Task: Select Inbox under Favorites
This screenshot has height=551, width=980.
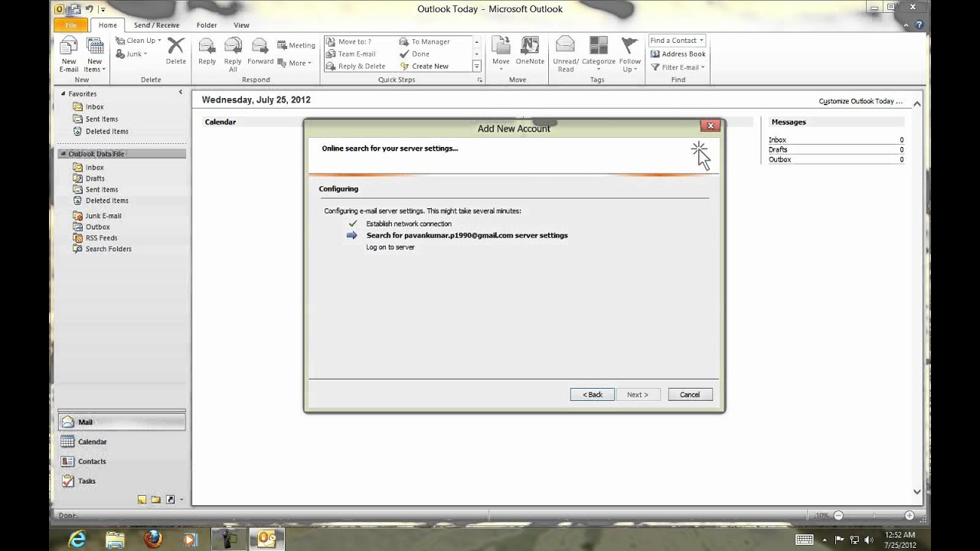Action: tap(94, 107)
